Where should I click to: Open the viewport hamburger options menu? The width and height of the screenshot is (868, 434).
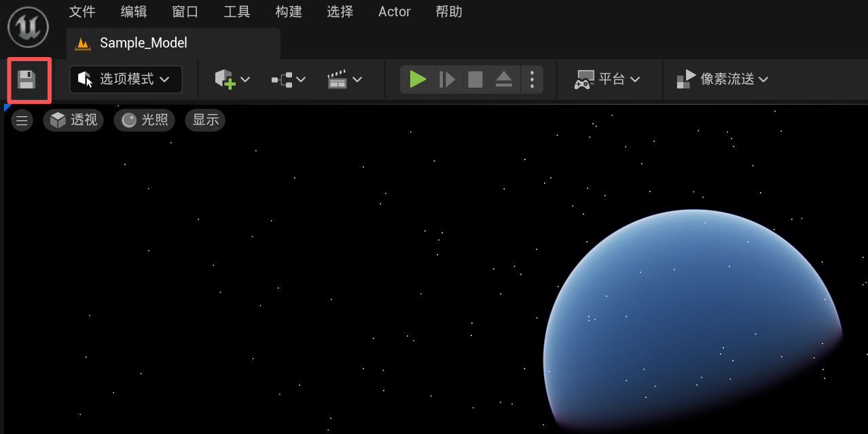[x=22, y=120]
